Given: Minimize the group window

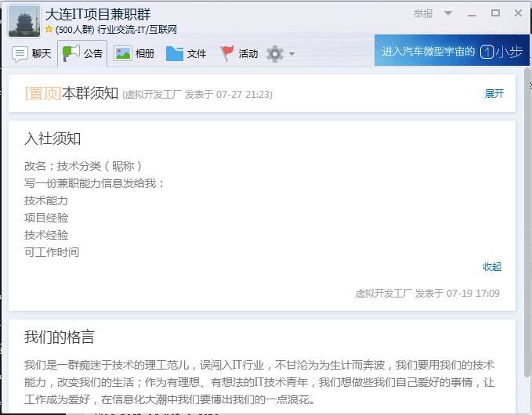Looking at the screenshot, I should pos(472,14).
